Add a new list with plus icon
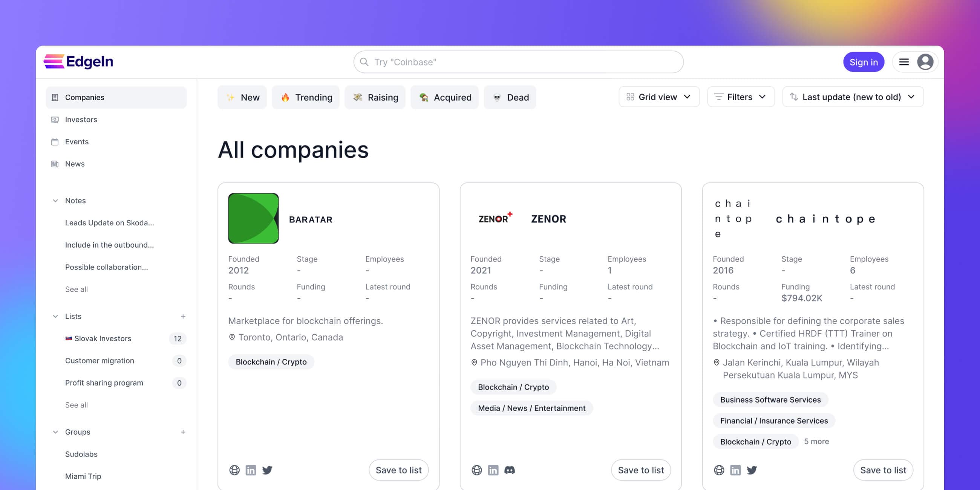Image resolution: width=980 pixels, height=490 pixels. click(183, 317)
